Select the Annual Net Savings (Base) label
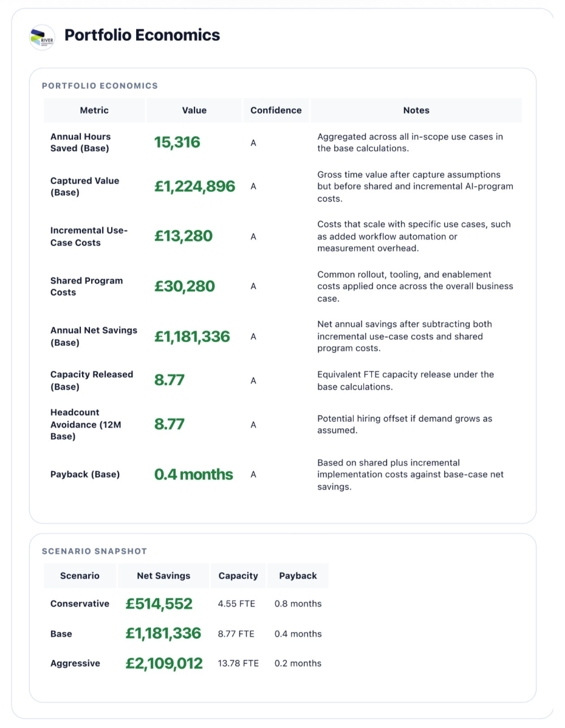 pyautogui.click(x=94, y=337)
